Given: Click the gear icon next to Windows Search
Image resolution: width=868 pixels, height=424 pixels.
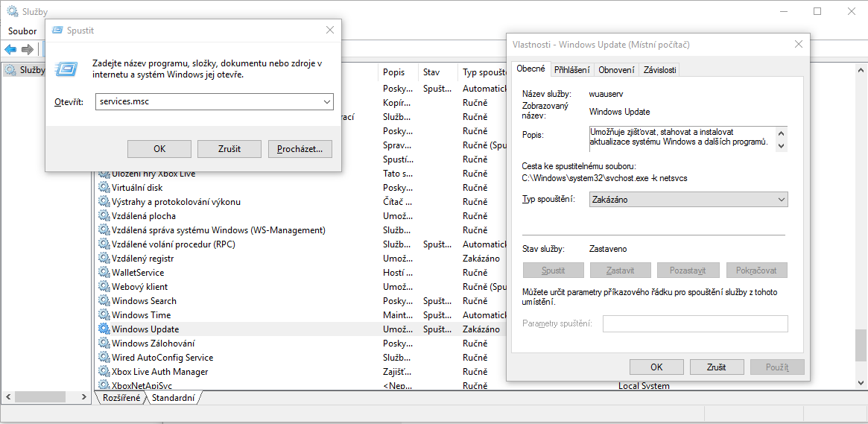Looking at the screenshot, I should (104, 300).
